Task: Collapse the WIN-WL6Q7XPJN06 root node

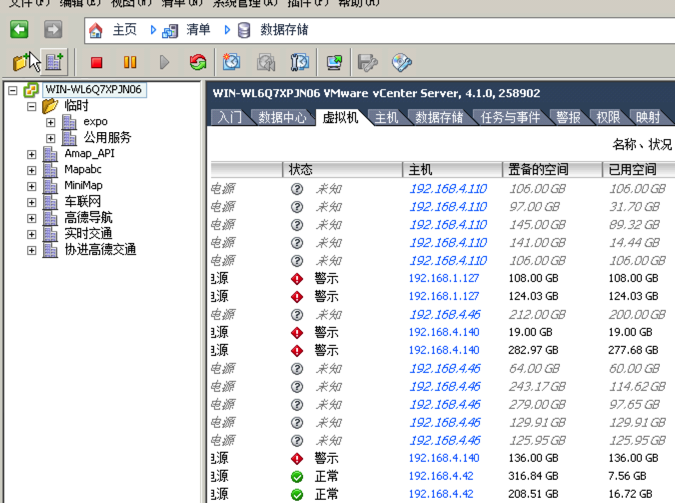Action: pos(13,90)
